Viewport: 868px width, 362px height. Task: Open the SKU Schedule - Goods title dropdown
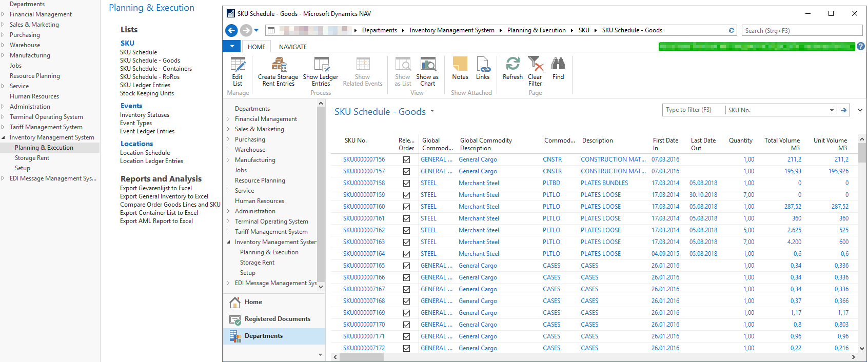tap(432, 111)
